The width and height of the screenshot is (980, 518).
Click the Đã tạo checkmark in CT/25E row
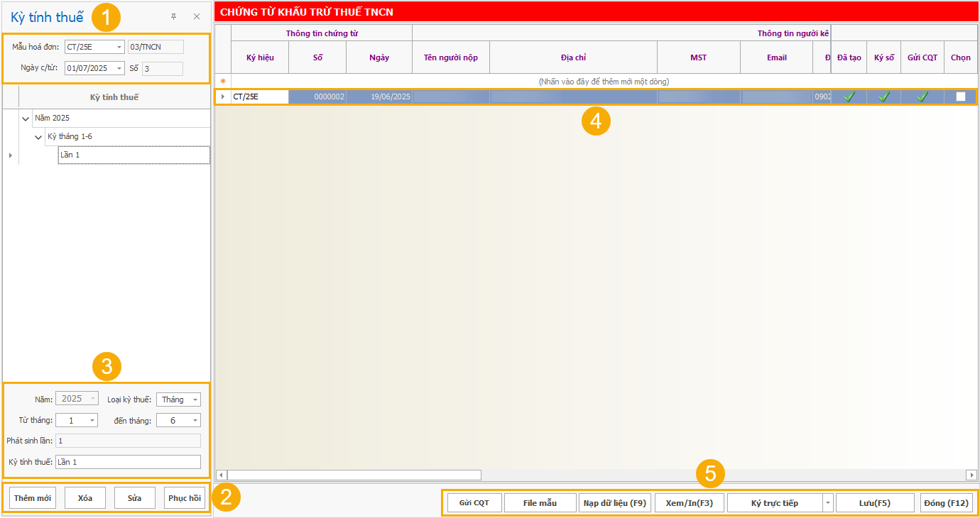coord(849,97)
